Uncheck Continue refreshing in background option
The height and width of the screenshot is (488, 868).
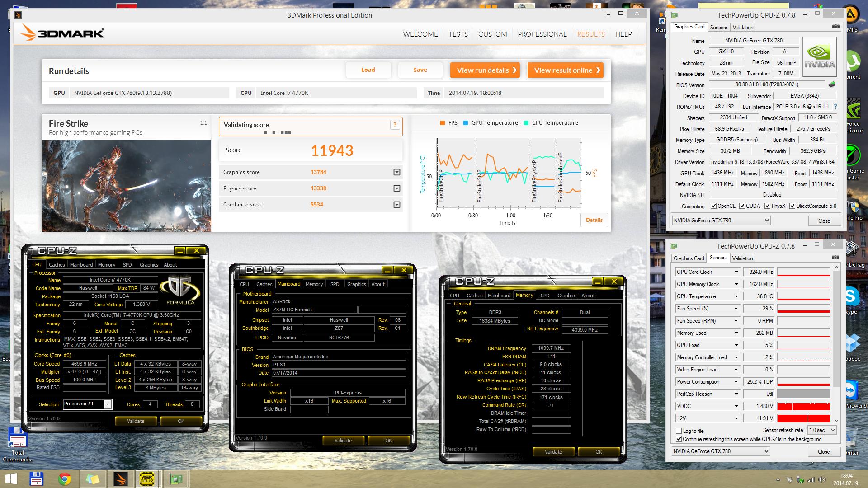(679, 439)
